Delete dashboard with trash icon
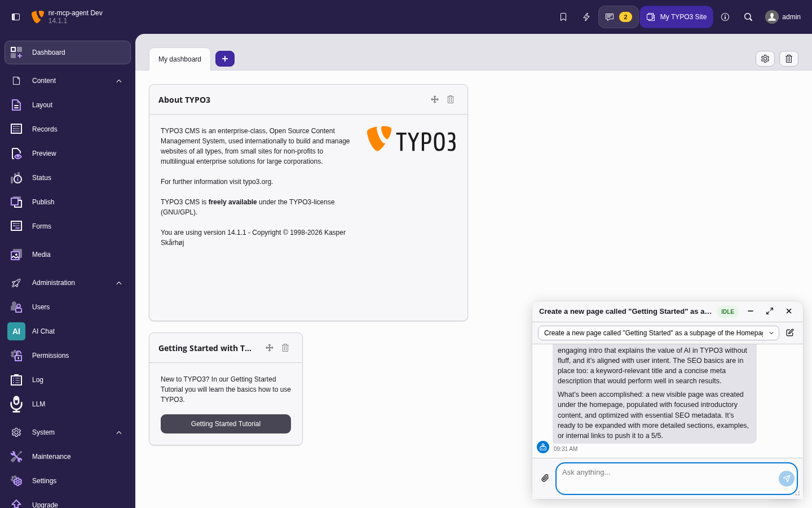The width and height of the screenshot is (812, 508). [x=789, y=59]
